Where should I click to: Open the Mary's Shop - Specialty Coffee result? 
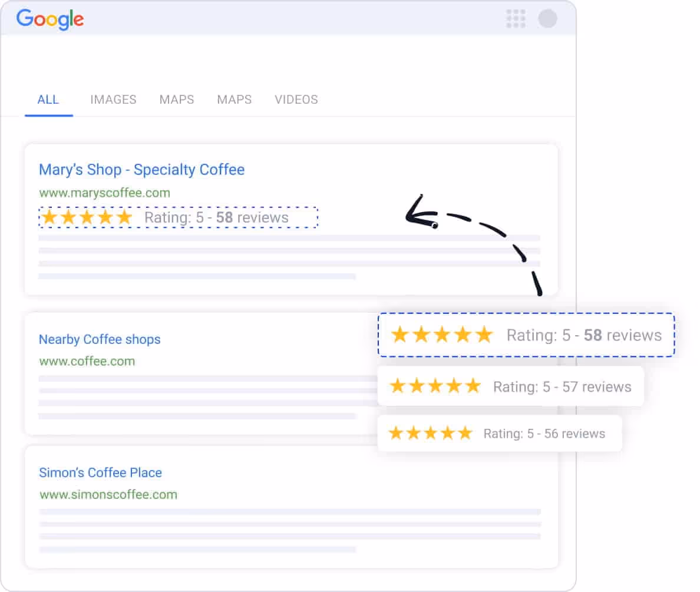pyautogui.click(x=141, y=170)
